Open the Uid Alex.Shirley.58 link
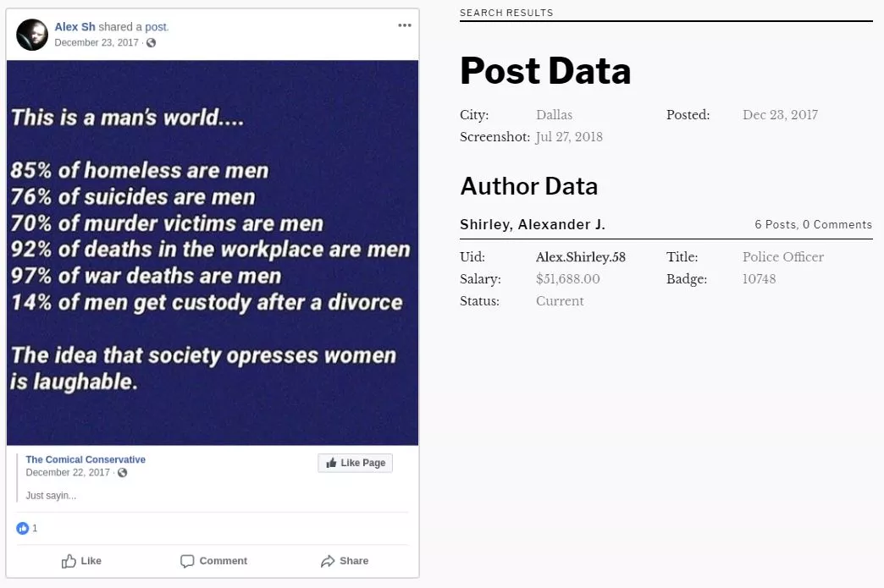The image size is (884, 588). [x=581, y=257]
